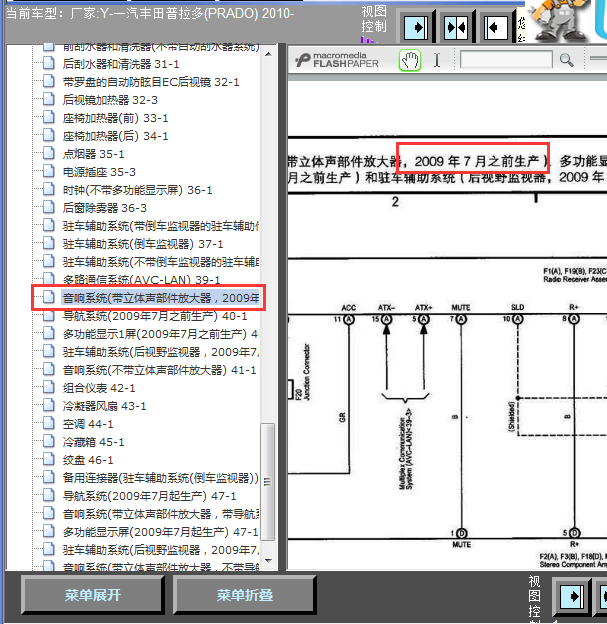Click document icon beside 电源插座 35-3

click(49, 171)
